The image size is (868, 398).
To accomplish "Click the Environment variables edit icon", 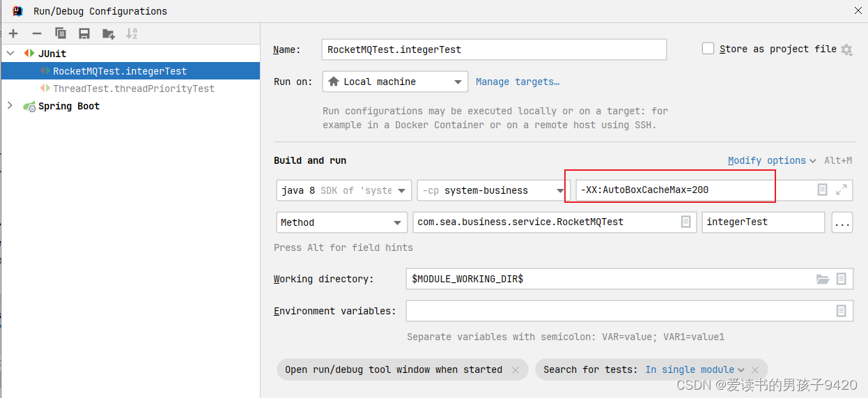I will coord(841,311).
